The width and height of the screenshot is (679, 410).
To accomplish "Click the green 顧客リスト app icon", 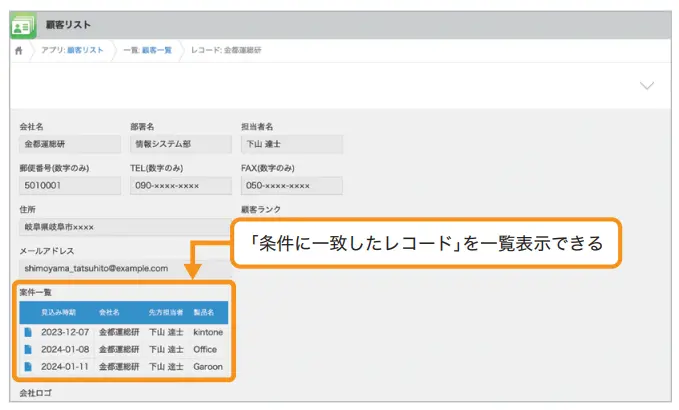I will pos(23,26).
